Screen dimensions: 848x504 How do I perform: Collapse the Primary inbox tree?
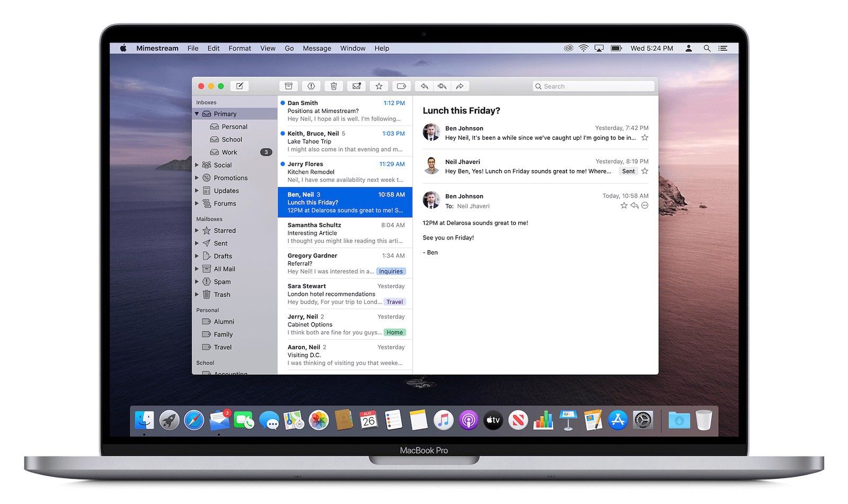point(197,113)
